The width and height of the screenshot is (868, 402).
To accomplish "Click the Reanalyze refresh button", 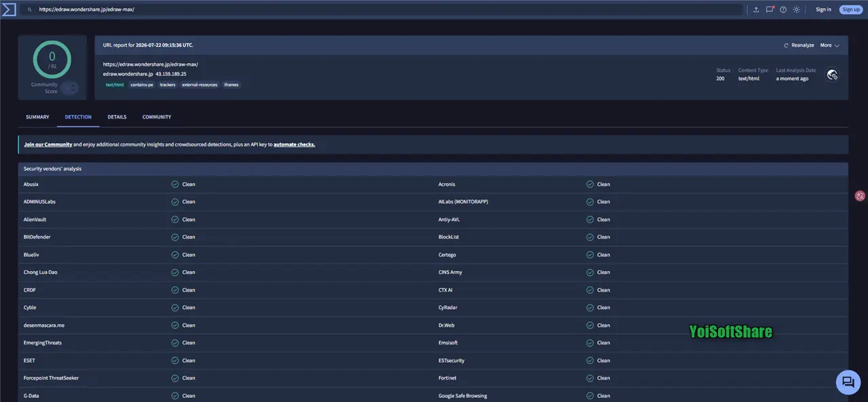I will (x=799, y=45).
